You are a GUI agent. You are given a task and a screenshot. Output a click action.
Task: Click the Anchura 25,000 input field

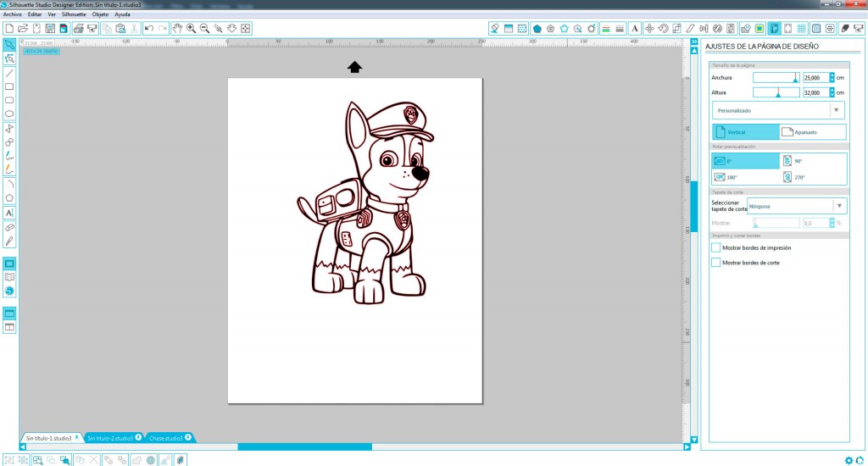pos(816,77)
